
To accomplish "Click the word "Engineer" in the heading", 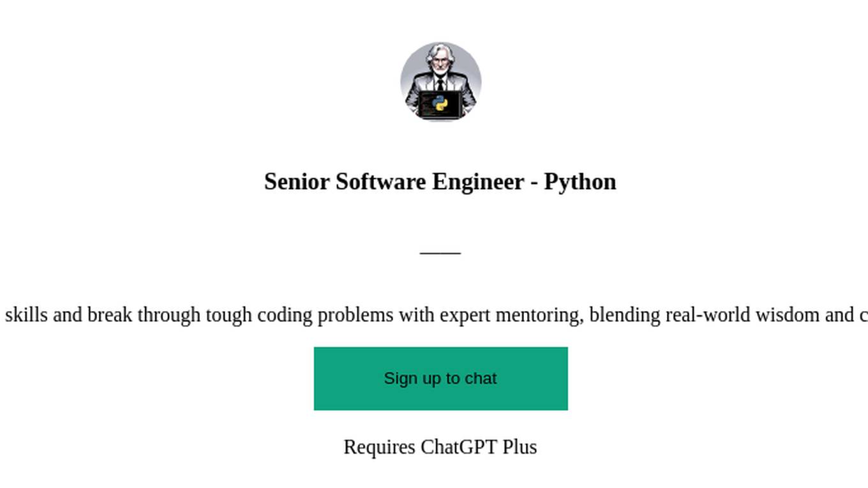I will 478,181.
